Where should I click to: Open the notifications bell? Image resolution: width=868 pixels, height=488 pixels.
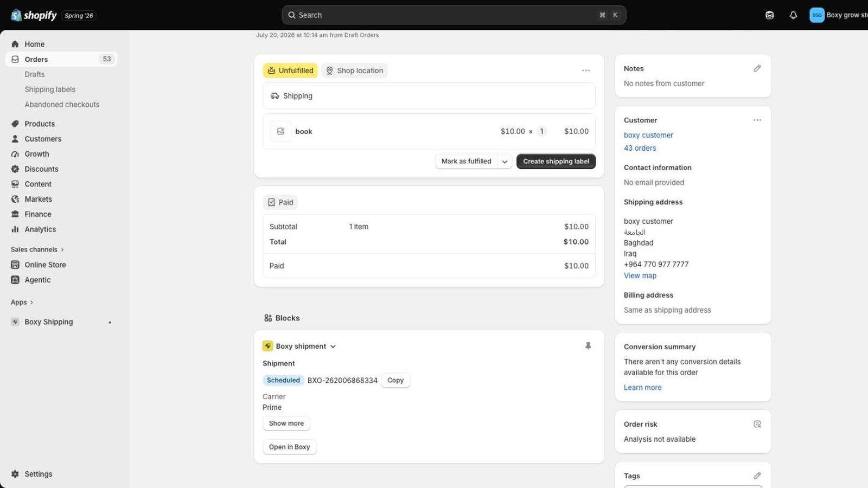click(x=793, y=15)
